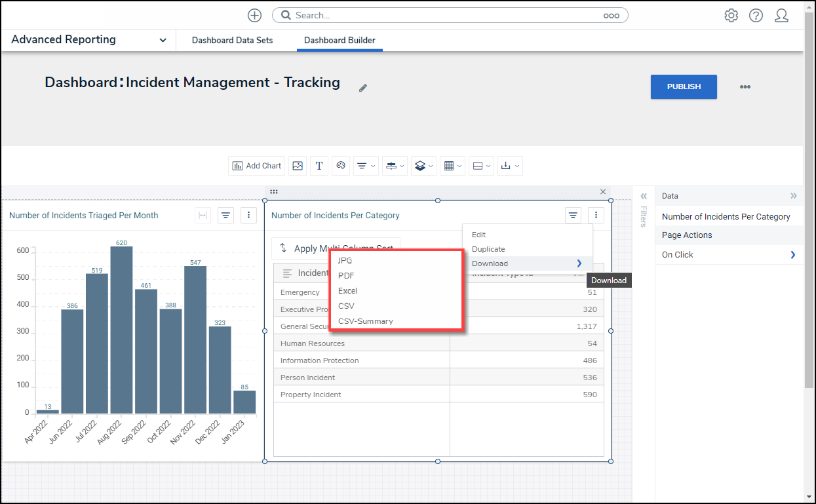The width and height of the screenshot is (816, 504).
Task: Choose Excel from the download format menu
Action: coord(347,291)
